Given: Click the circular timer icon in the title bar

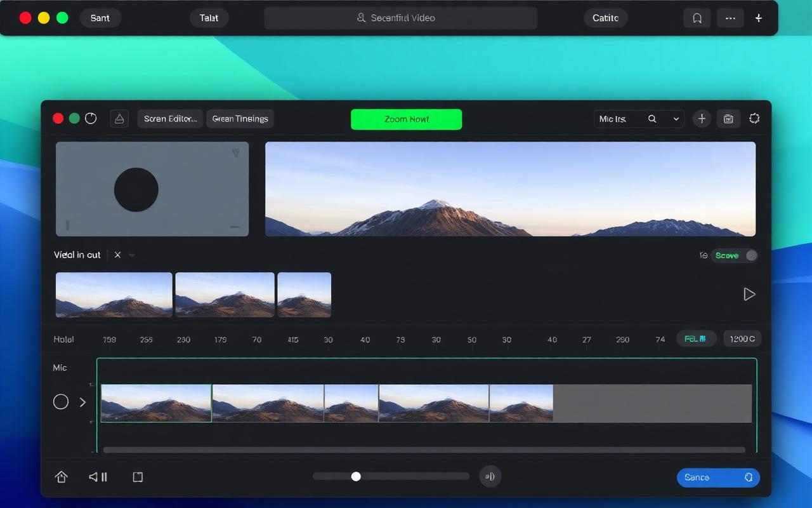Looking at the screenshot, I should click(x=91, y=118).
